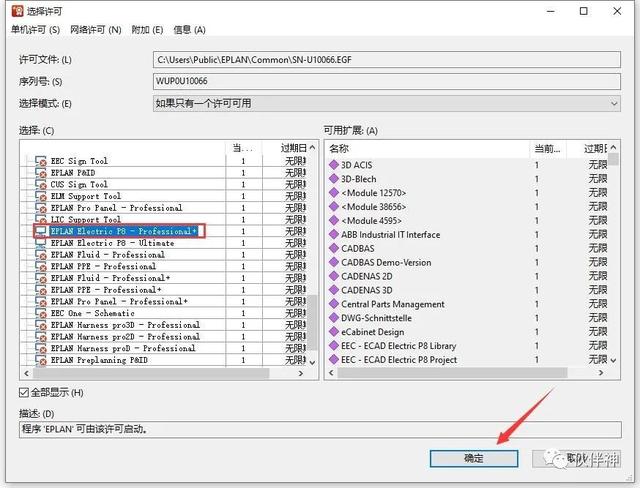The image size is (640, 488).
Task: Click the extensions list horizontal scrollbar thumb
Action: point(452,373)
